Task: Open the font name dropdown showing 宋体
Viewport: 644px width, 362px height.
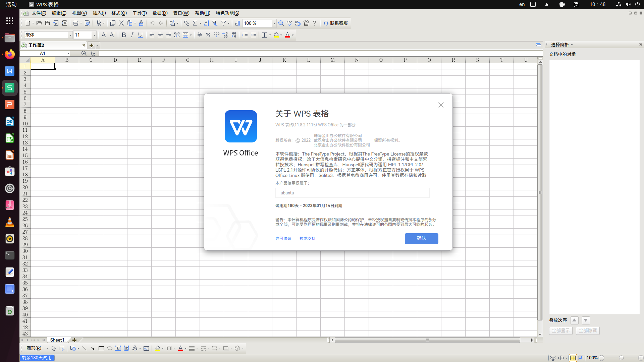Action: [70, 35]
